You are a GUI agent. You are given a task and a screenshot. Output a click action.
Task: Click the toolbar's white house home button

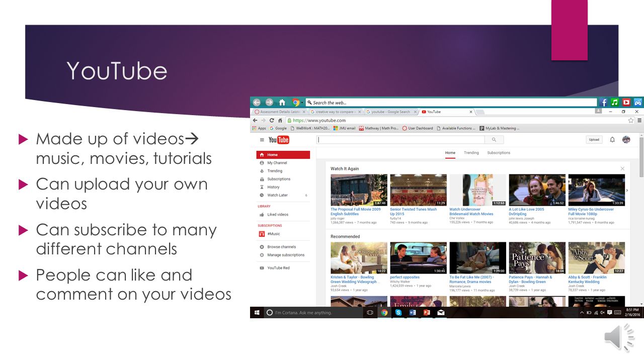[282, 102]
